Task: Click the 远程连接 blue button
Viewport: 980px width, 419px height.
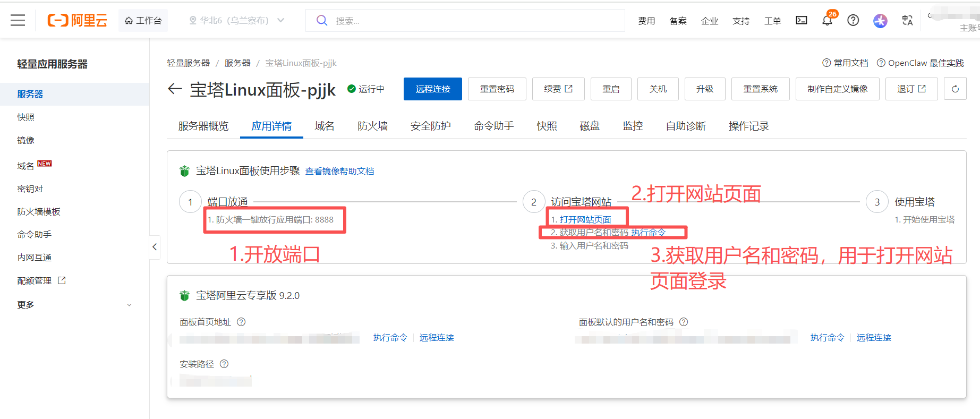Action: [x=433, y=89]
